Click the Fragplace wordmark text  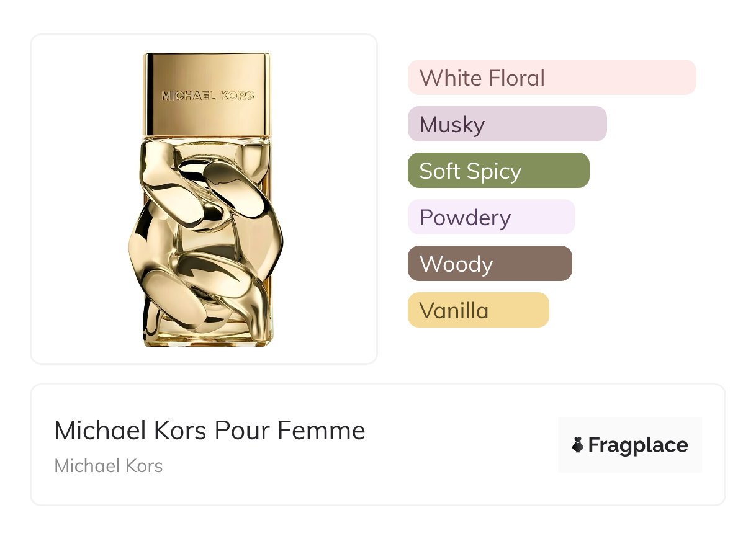638,445
